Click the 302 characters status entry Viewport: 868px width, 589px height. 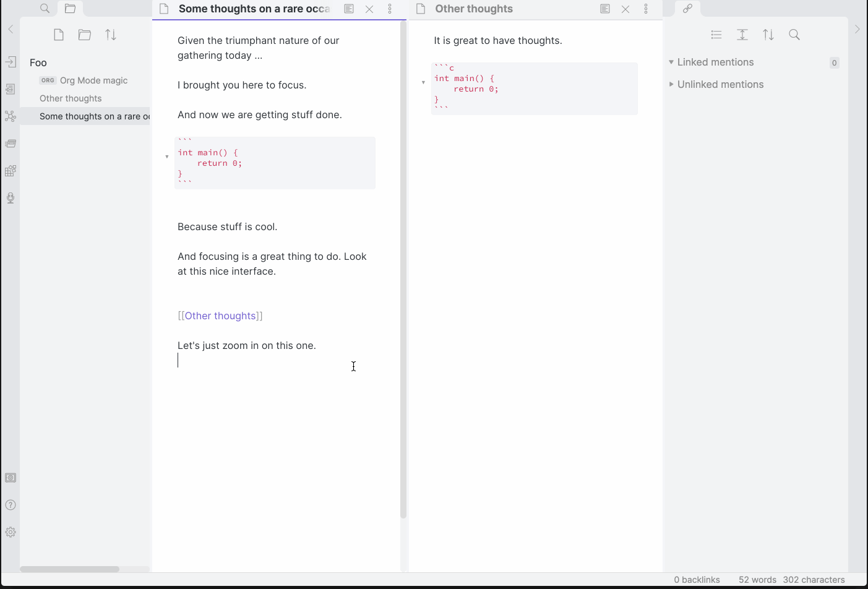pyautogui.click(x=814, y=580)
